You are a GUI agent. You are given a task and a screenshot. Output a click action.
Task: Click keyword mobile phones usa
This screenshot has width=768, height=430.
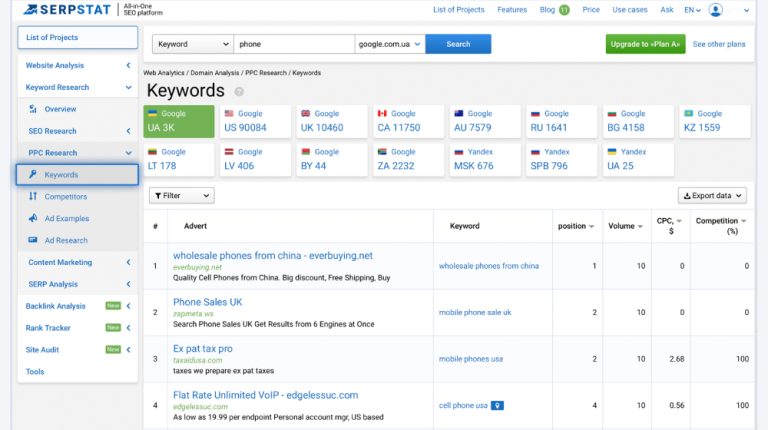point(471,359)
